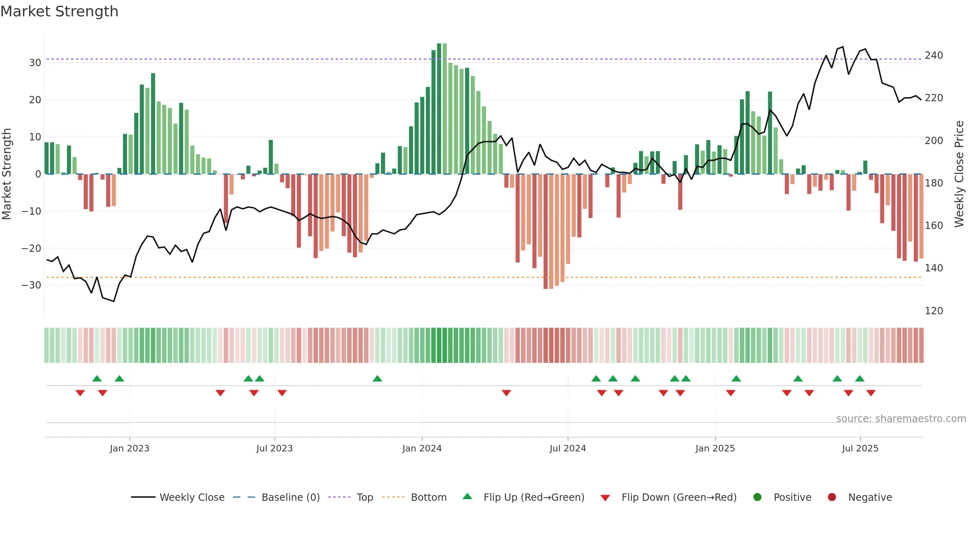Click the 240 price axis tick label

934,56
